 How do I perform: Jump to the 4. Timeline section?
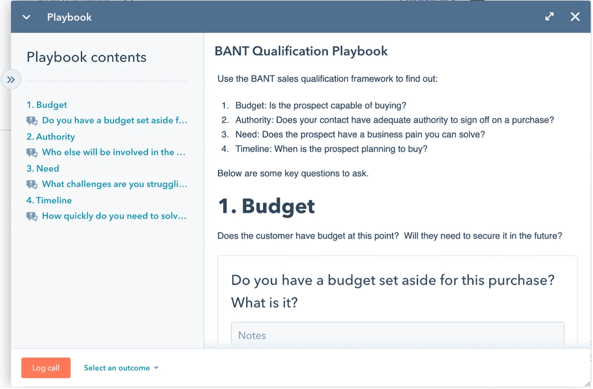49,200
